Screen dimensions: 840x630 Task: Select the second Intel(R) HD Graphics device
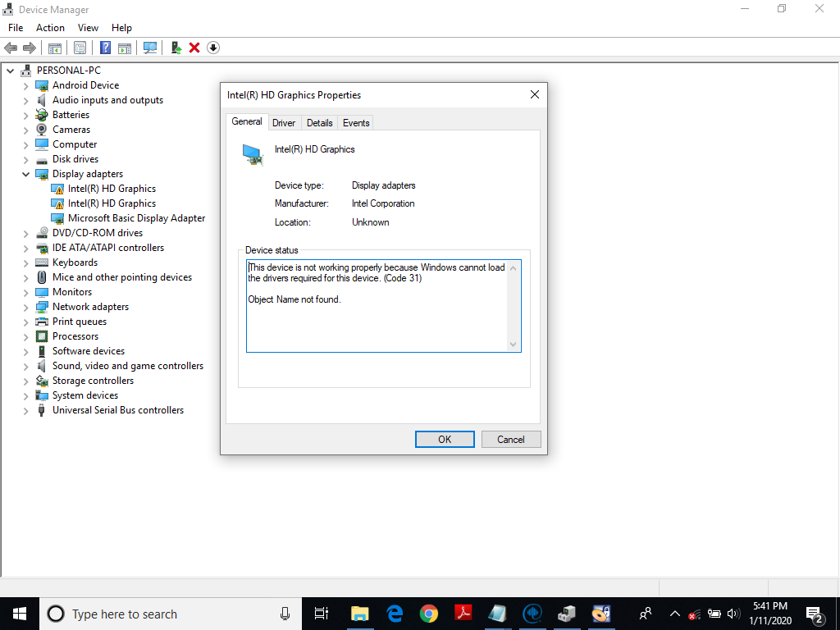click(112, 203)
